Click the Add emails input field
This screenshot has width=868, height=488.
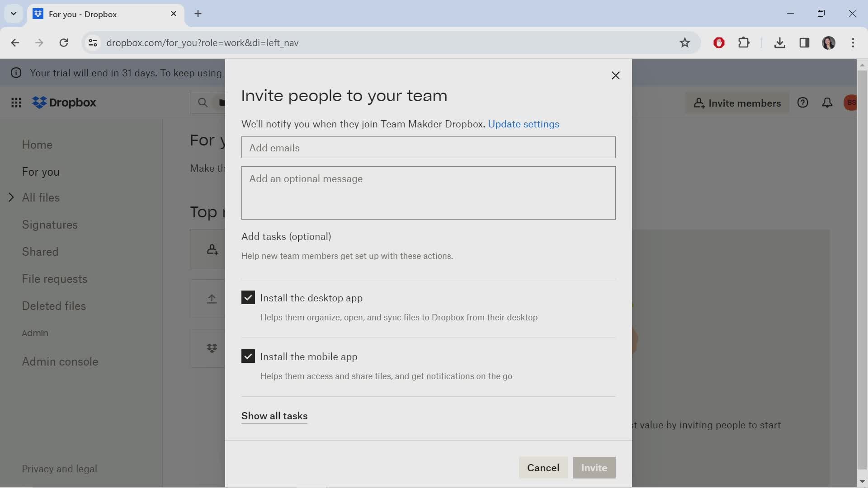click(x=428, y=148)
